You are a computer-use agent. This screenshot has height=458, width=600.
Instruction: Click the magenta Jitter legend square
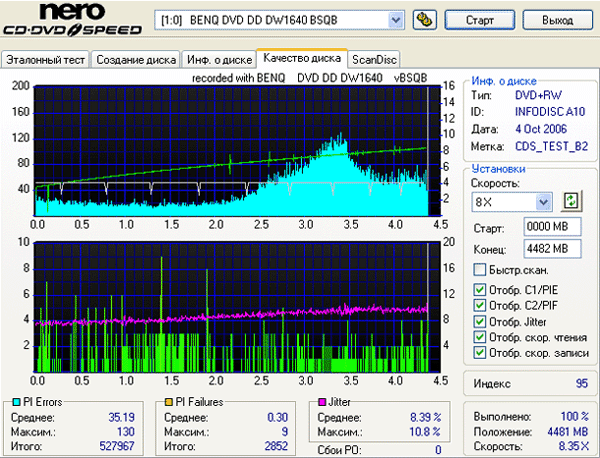[320, 402]
